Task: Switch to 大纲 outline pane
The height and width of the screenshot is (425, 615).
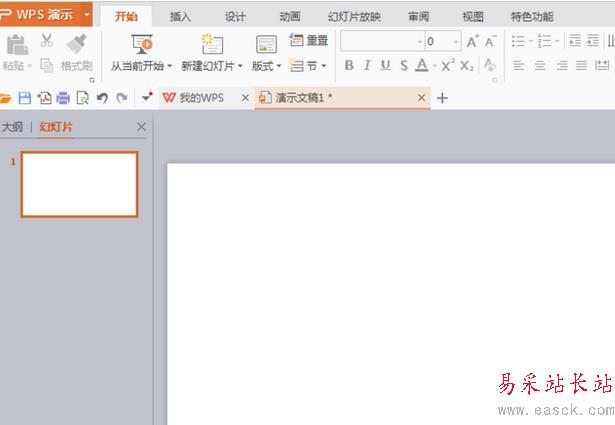Action: pyautogui.click(x=12, y=127)
